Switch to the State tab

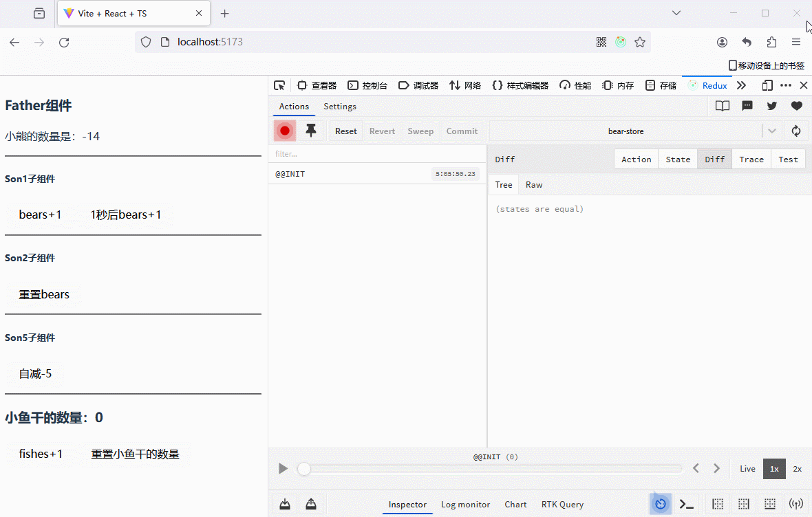click(x=677, y=159)
